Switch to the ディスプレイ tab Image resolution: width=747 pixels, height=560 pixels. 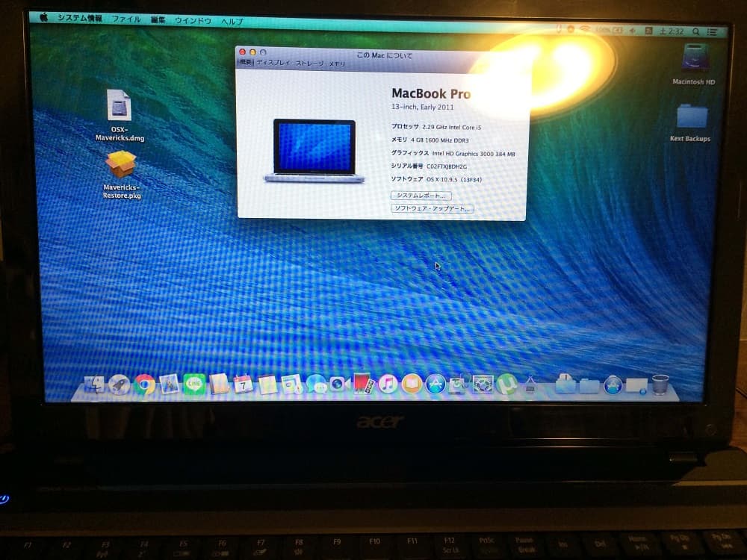273,63
